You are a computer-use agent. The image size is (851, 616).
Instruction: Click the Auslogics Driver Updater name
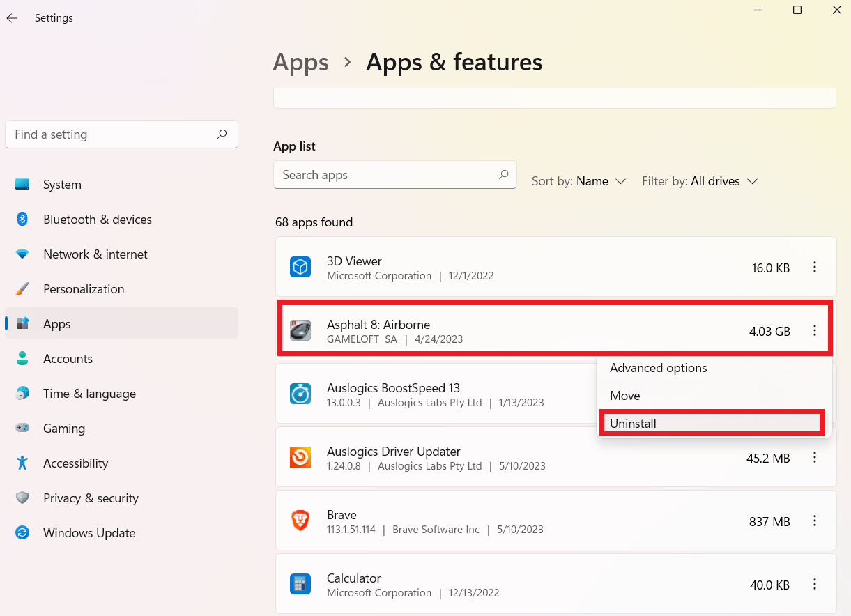pos(393,452)
